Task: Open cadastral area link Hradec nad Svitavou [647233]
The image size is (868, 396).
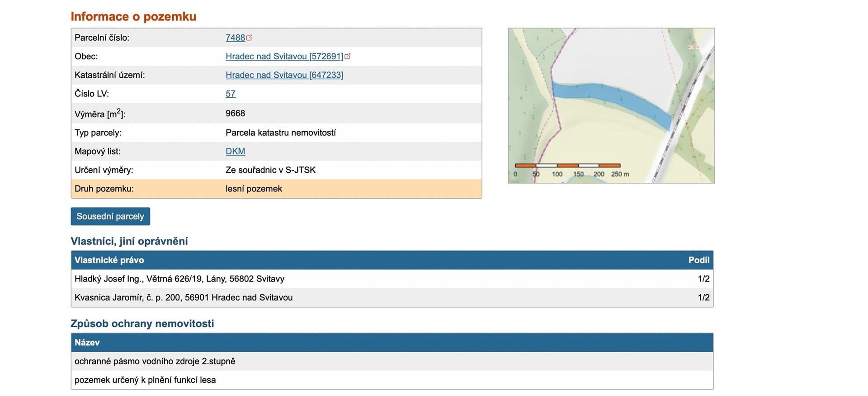Action: [284, 75]
